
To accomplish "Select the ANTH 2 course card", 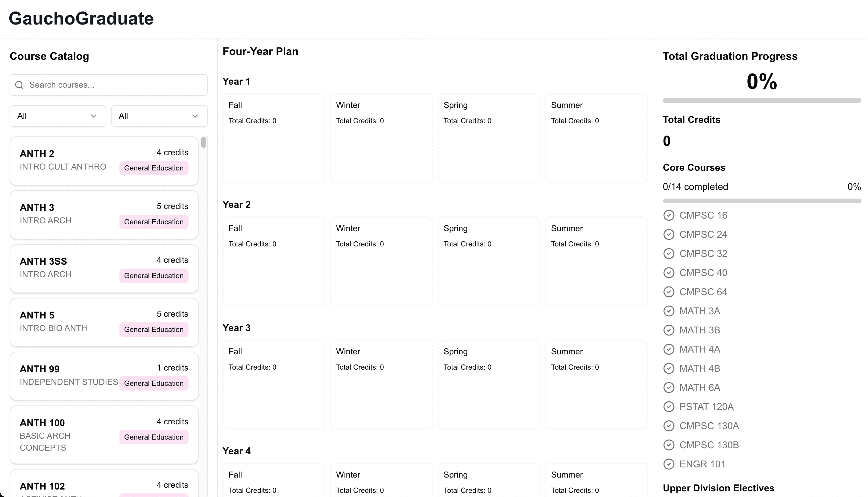I will click(x=104, y=161).
